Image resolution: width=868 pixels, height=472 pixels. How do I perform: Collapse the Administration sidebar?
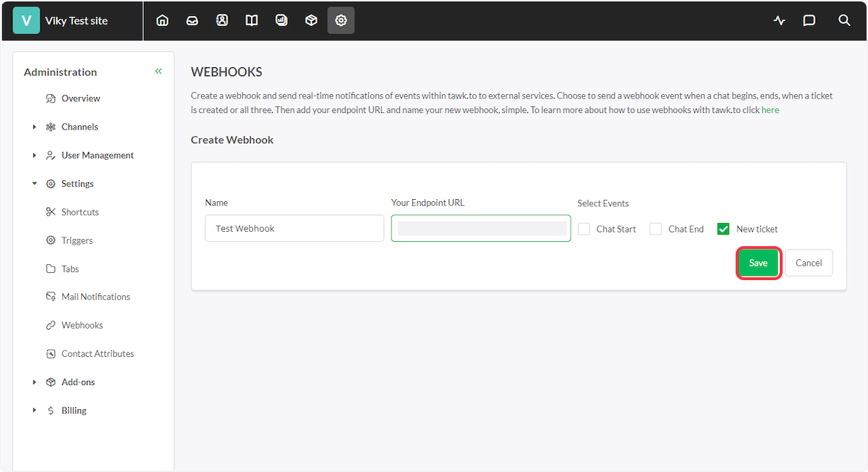(158, 71)
